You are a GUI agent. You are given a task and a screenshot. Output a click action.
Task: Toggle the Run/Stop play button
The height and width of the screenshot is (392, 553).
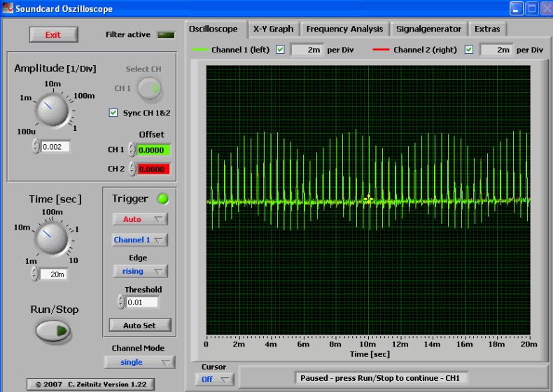53,330
